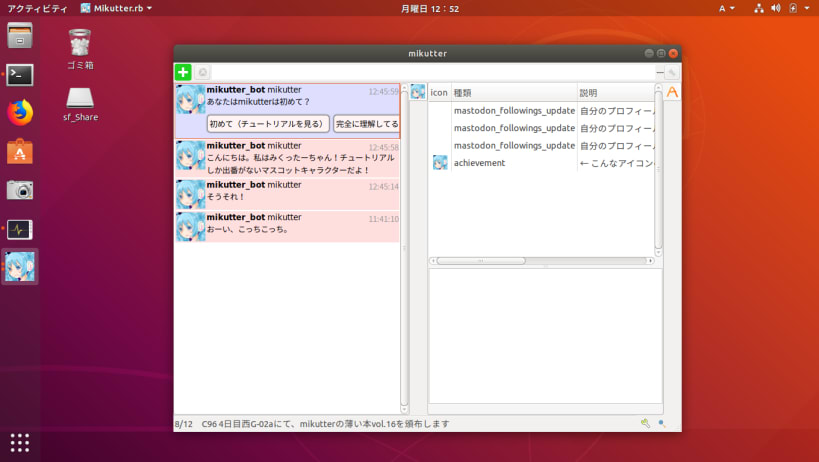
Task: Click the timeline vertical scrollbar track
Action: click(404, 248)
